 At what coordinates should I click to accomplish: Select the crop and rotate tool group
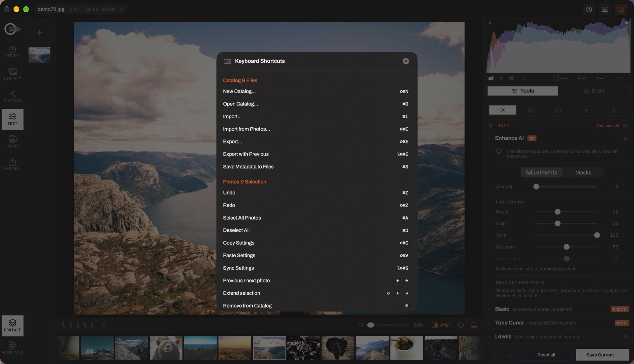click(614, 110)
